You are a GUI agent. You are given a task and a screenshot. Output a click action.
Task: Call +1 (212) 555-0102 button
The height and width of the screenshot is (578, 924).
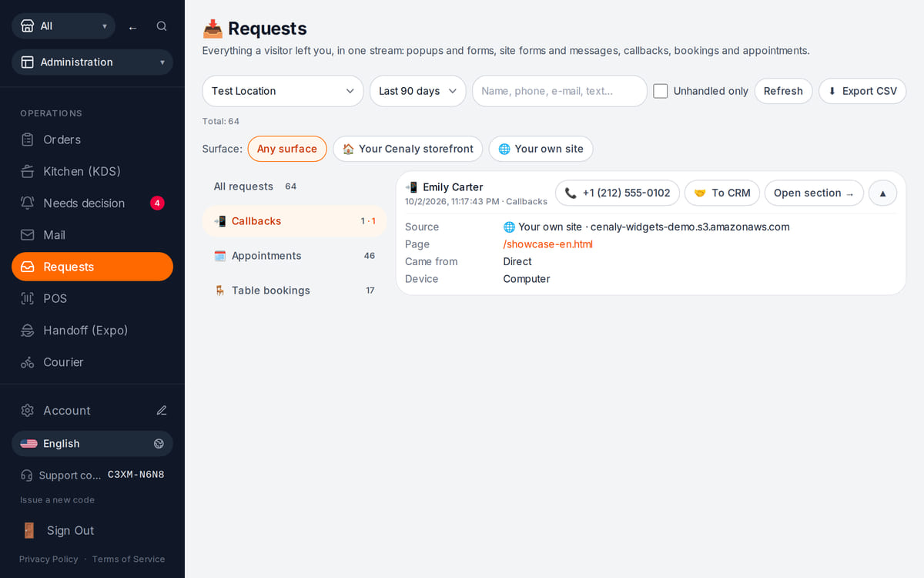(x=618, y=193)
